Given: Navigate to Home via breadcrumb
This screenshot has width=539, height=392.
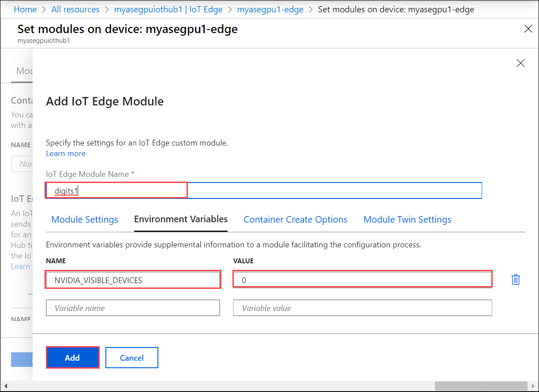Looking at the screenshot, I should coord(25,9).
